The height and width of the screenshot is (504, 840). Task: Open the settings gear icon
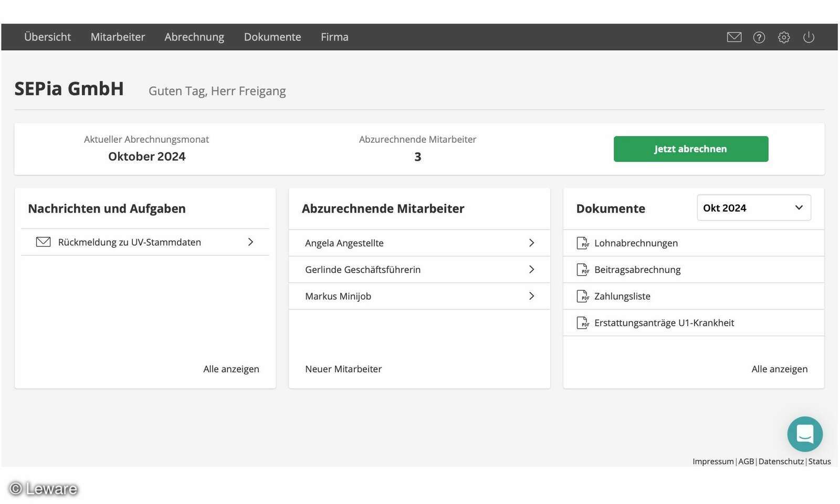click(784, 37)
